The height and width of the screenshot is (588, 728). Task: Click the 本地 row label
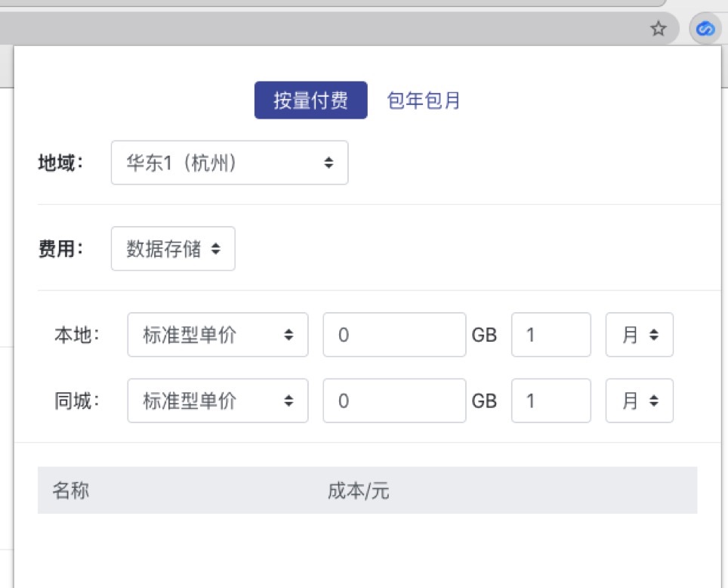coord(77,335)
